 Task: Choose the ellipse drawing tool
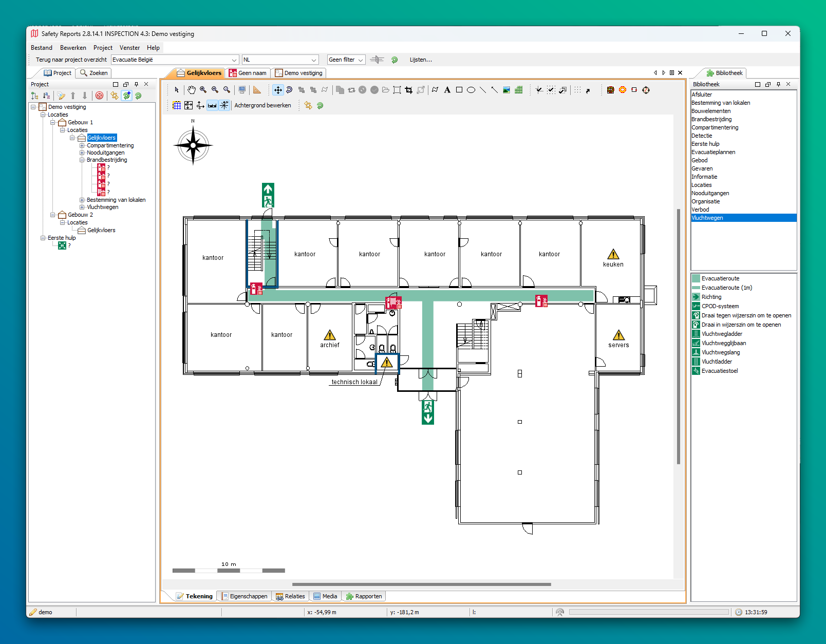[471, 90]
